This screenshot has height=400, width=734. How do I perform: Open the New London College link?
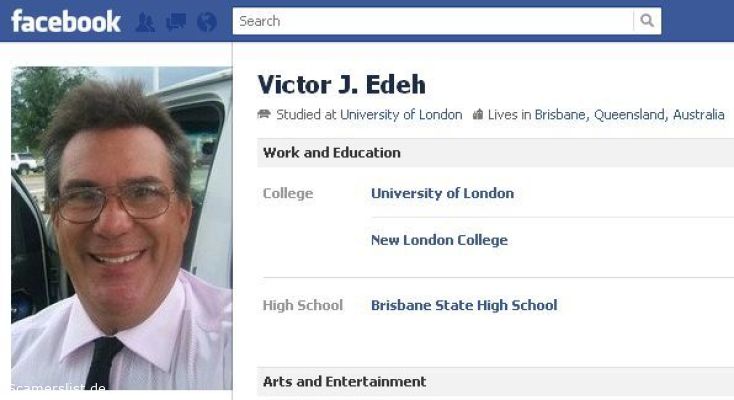point(439,240)
